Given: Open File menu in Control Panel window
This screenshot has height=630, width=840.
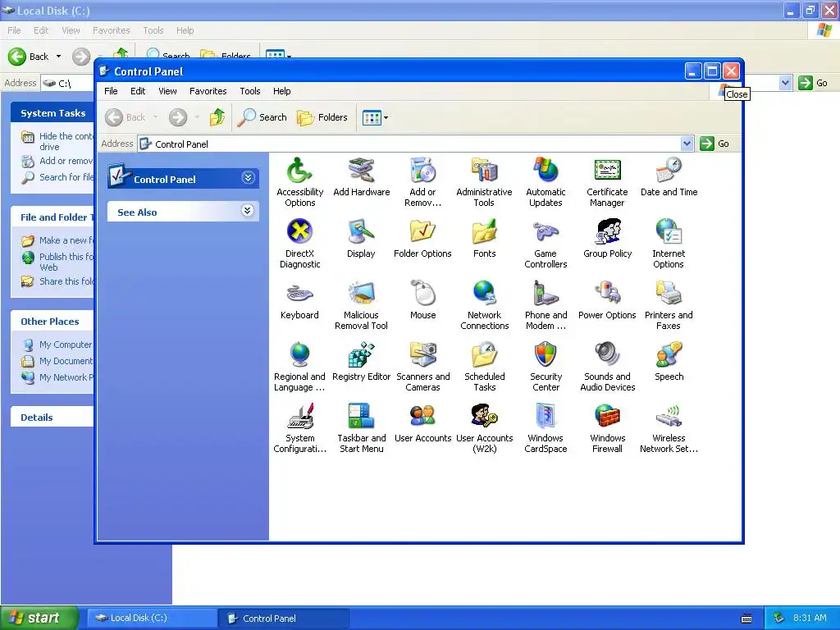Looking at the screenshot, I should 111,91.
